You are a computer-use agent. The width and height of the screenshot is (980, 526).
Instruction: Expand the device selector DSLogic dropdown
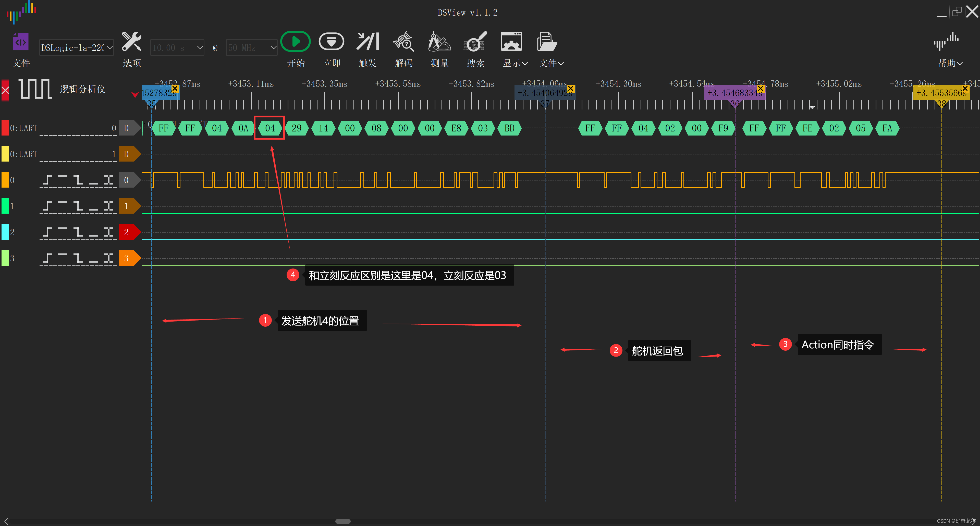109,47
